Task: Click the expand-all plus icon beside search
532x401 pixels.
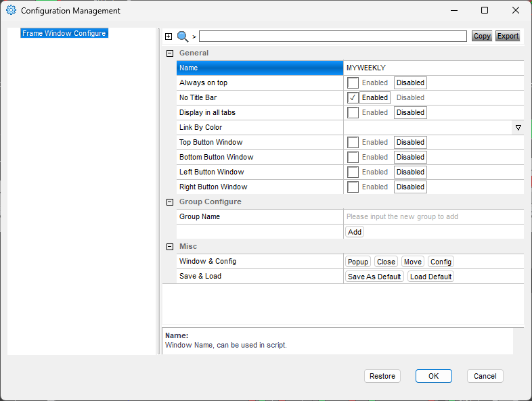Action: coord(169,37)
